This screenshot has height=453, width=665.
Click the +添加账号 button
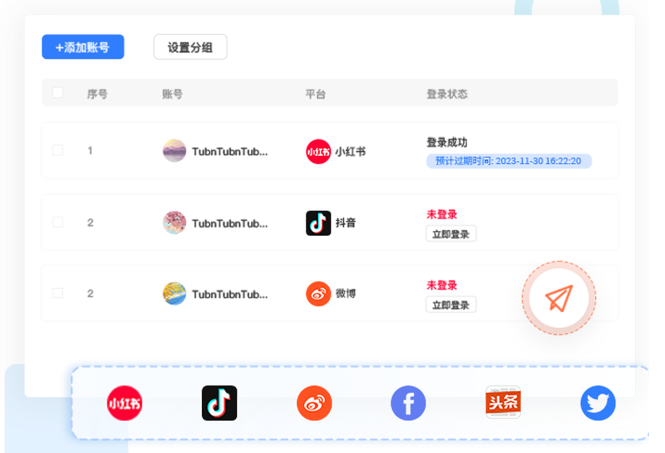click(x=83, y=47)
